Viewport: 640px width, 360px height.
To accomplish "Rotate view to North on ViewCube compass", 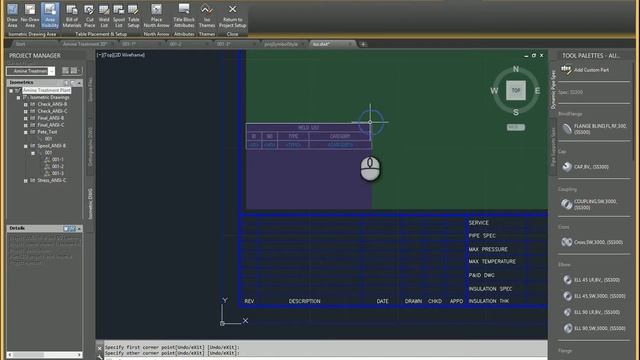I will pyautogui.click(x=516, y=69).
